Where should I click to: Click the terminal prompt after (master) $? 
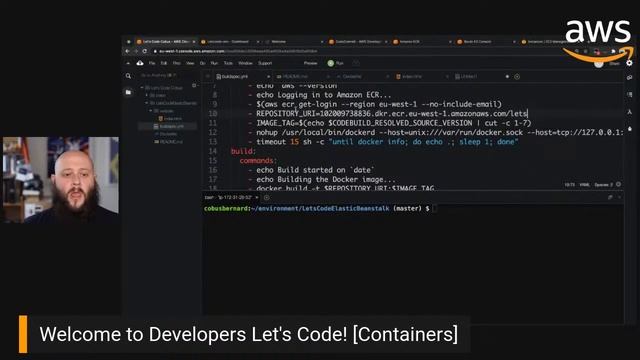pos(434,209)
